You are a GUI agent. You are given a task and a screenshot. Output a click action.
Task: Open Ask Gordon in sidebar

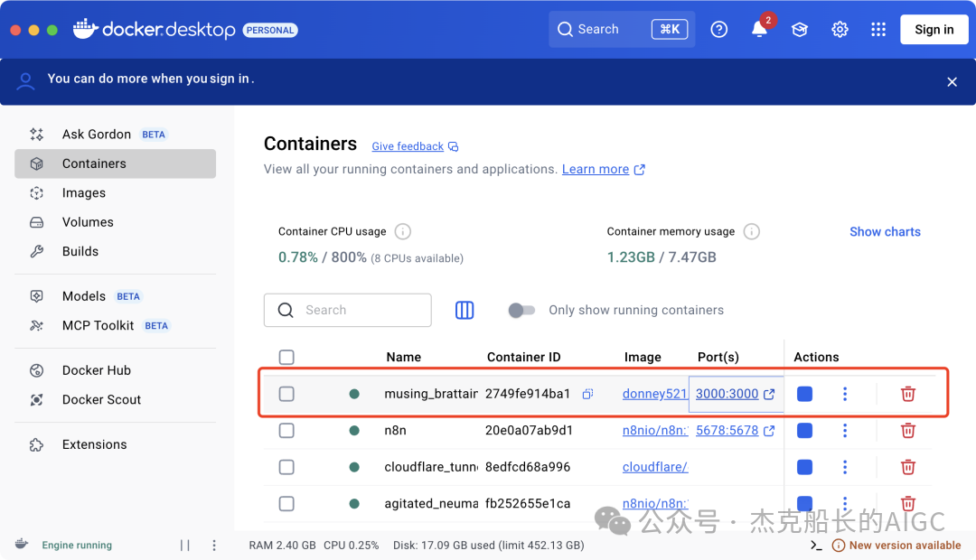coord(115,135)
